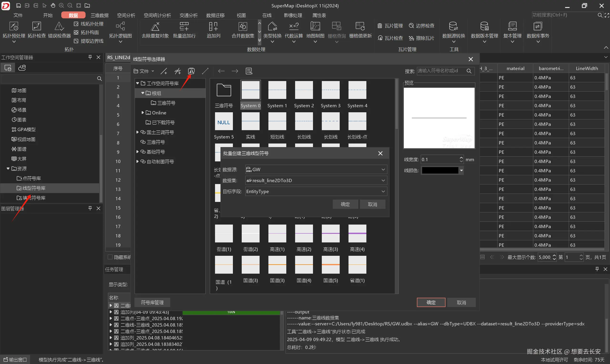Open the 文件 menu
Viewport: 610px width, 364px height.
click(x=18, y=15)
